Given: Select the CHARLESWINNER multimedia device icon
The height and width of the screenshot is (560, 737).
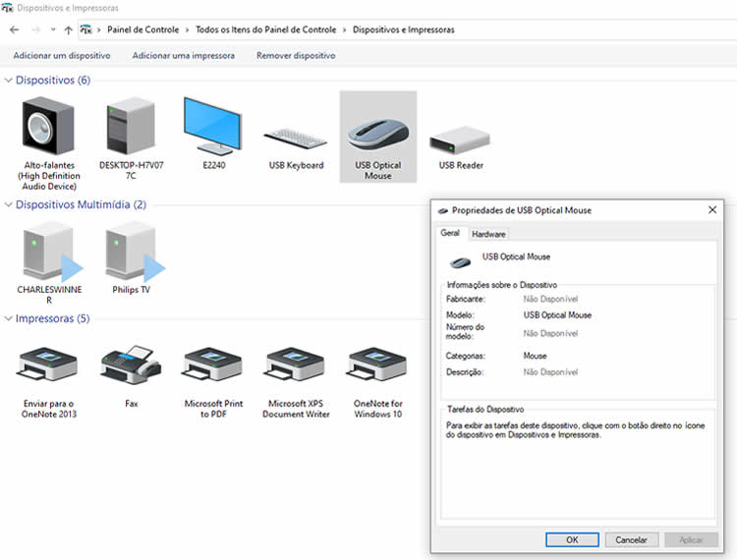Looking at the screenshot, I should click(x=52, y=252).
